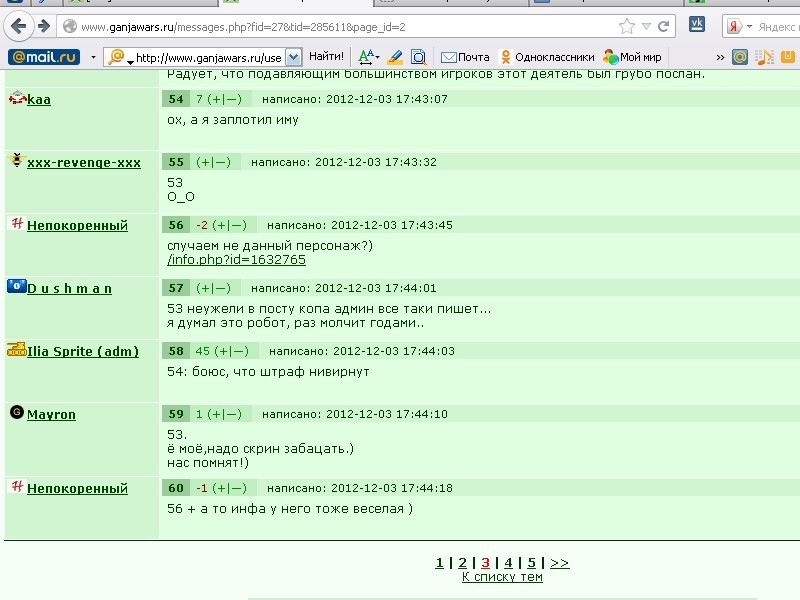Select current page 3 link
The width and height of the screenshot is (800, 600).
click(485, 563)
